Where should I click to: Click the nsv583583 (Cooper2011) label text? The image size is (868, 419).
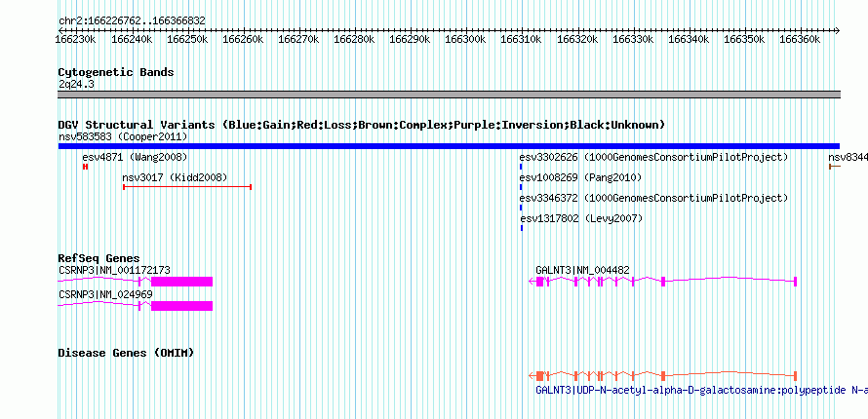tap(123, 136)
